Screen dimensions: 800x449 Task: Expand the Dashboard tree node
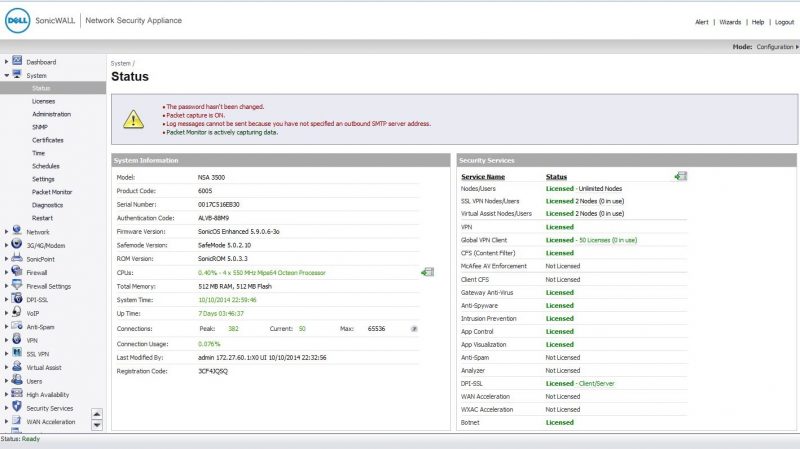[6, 62]
